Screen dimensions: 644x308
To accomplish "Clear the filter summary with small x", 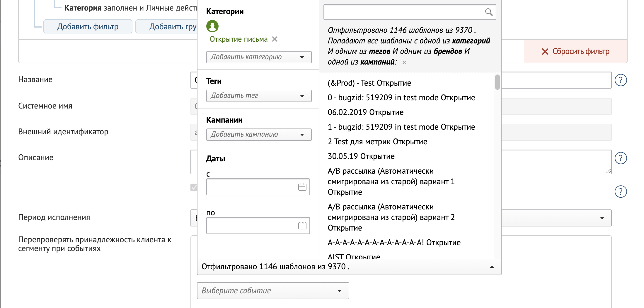I will tap(404, 62).
